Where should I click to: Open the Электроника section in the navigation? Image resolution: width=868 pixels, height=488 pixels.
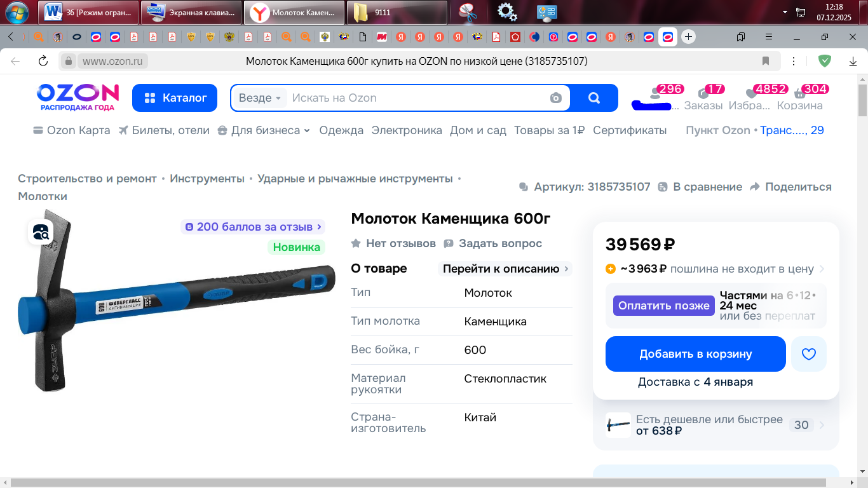click(407, 130)
